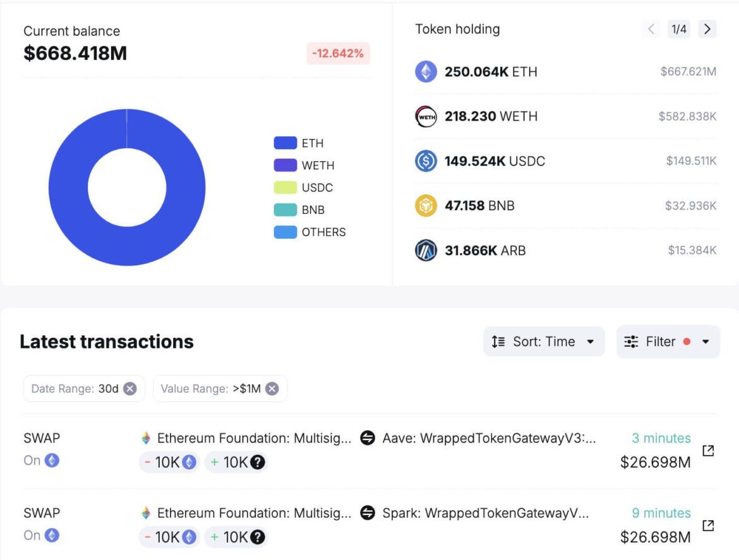
Task: Go to previous token holding page
Action: pyautogui.click(x=651, y=29)
